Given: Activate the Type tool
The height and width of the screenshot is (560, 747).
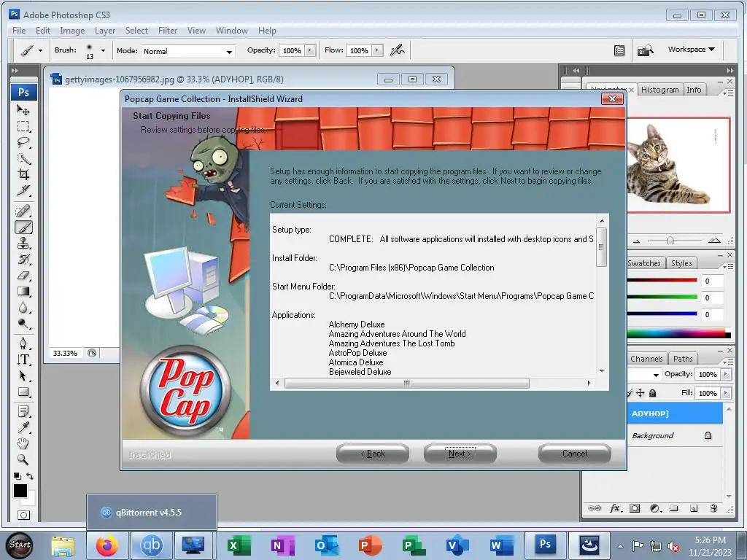Looking at the screenshot, I should (x=23, y=359).
